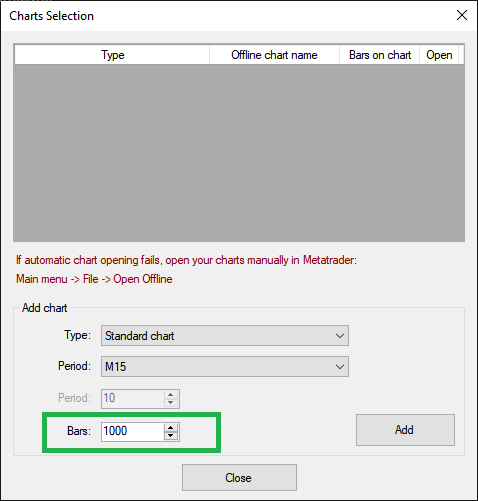This screenshot has height=501, width=478.
Task: Focus the Bars input field containing 1000
Action: pos(133,431)
